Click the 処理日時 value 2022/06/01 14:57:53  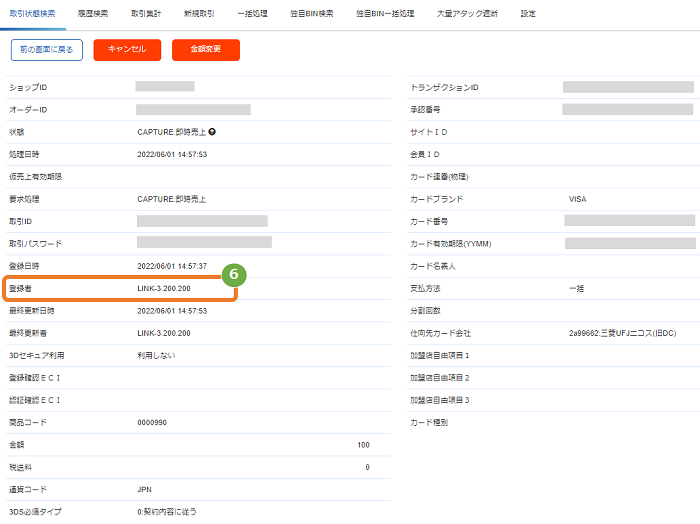coord(172,154)
